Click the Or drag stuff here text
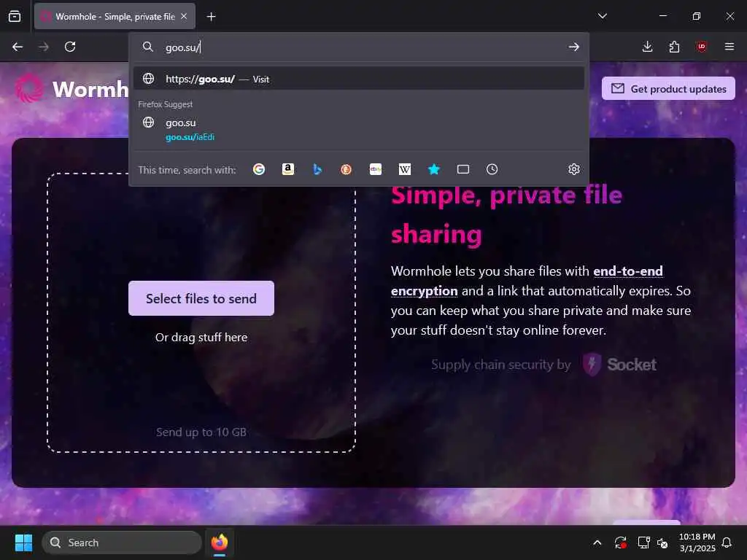 201,337
